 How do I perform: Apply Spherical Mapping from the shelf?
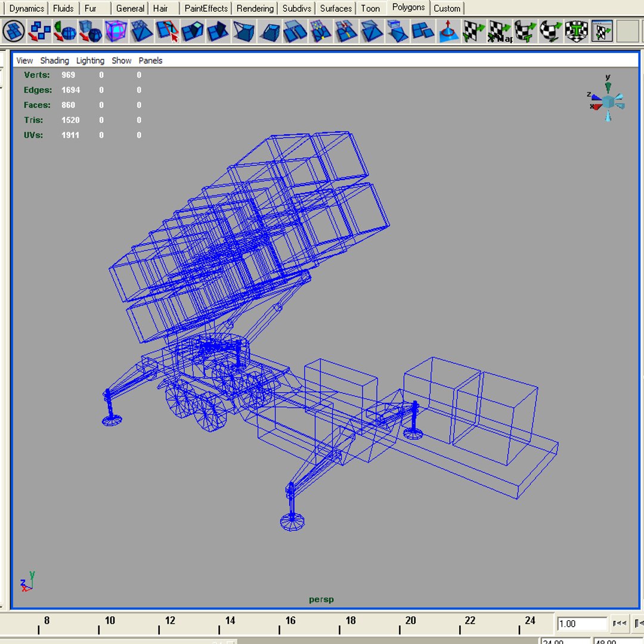(x=551, y=32)
